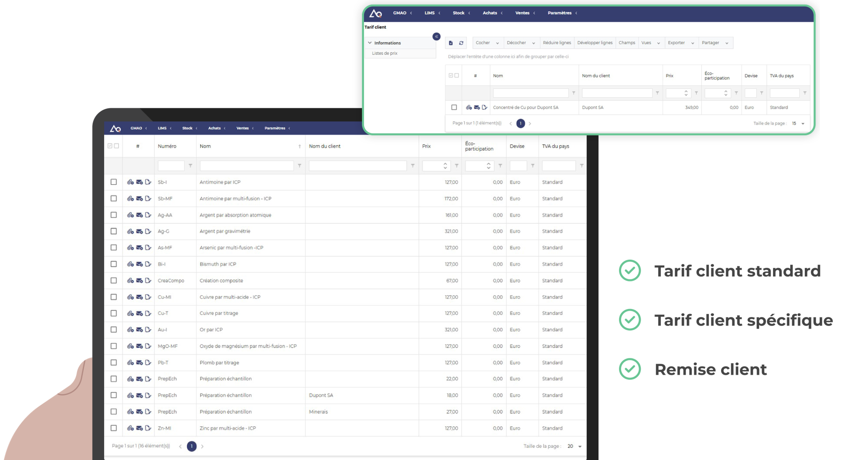
Task: Open the Paramètres menu in the top window
Action: tap(562, 13)
